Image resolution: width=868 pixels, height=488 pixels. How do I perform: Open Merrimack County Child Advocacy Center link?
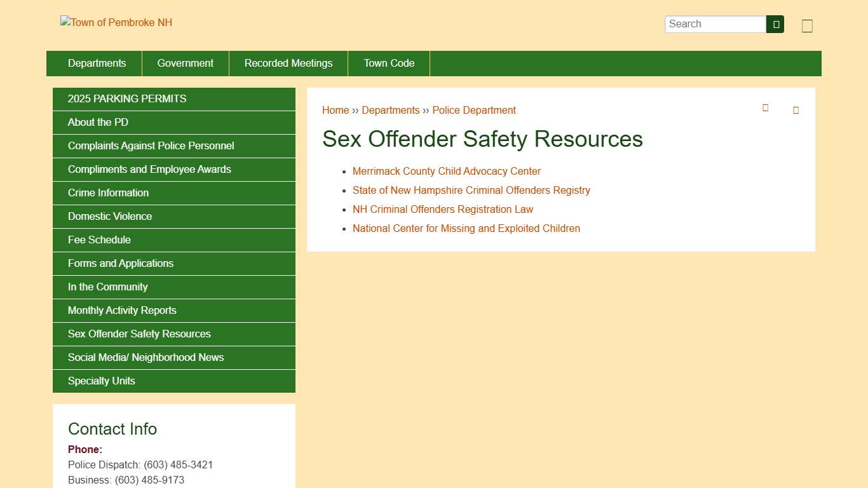(x=446, y=171)
